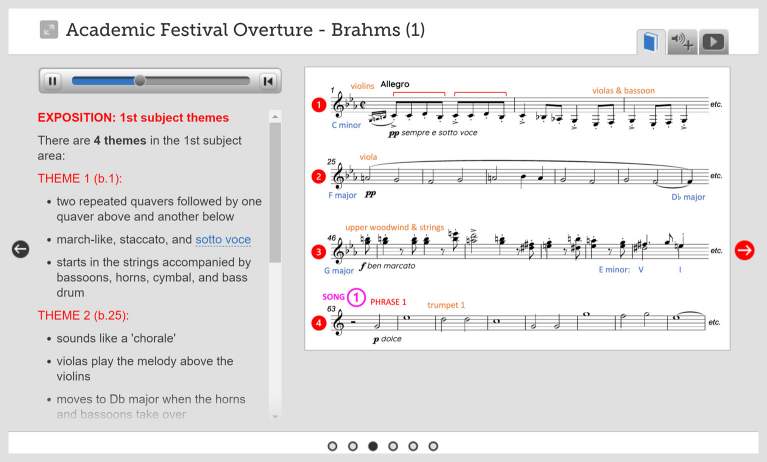The width and height of the screenshot is (767, 462).
Task: Click the audio progress track's unplayed portion
Action: 197,81
